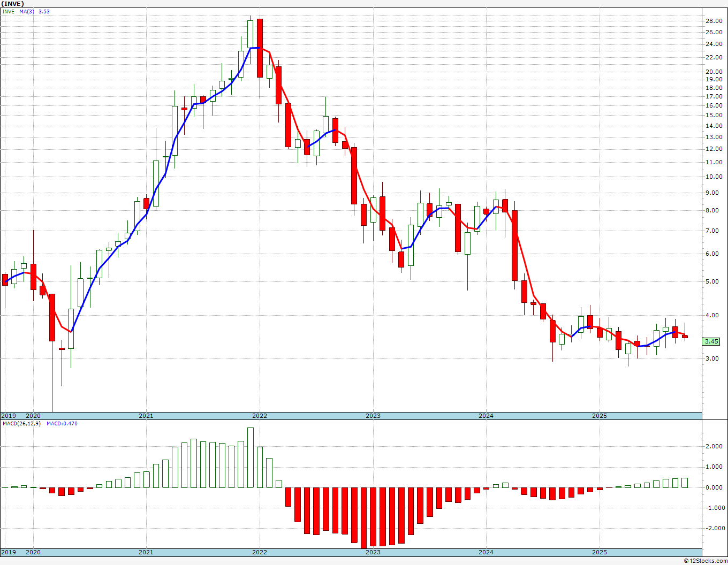Select the 13.00 price axis label
The image size is (728, 565).
click(714, 137)
